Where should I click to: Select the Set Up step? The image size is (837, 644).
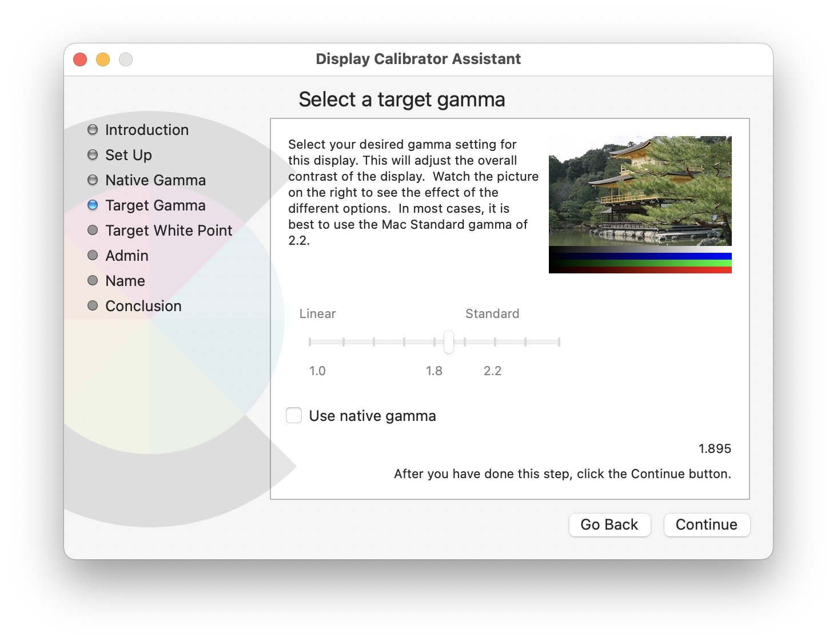coord(129,155)
